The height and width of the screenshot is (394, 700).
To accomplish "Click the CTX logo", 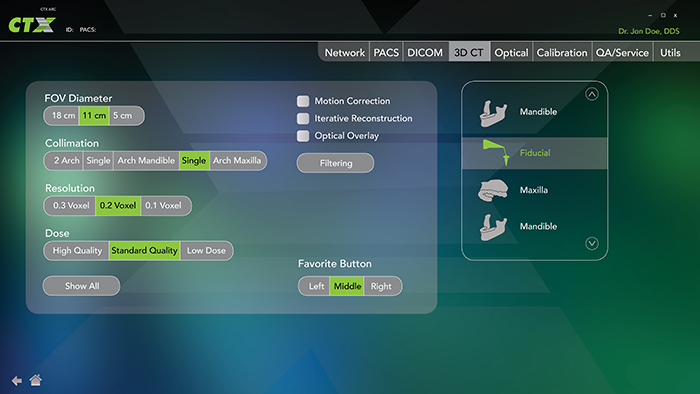I will click(32, 25).
